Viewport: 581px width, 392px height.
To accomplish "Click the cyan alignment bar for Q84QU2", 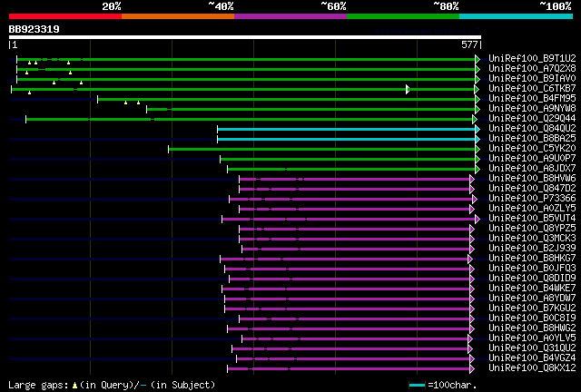I will coord(347,130).
